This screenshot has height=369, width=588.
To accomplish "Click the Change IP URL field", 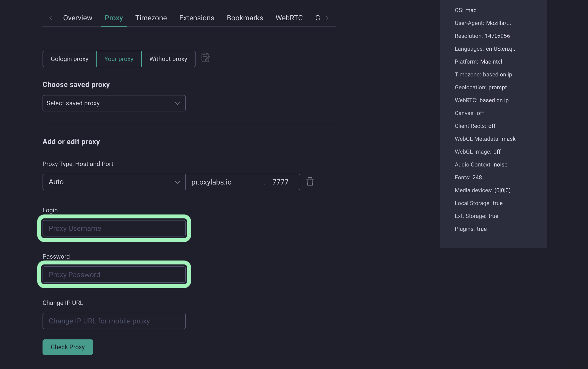I will pyautogui.click(x=114, y=321).
